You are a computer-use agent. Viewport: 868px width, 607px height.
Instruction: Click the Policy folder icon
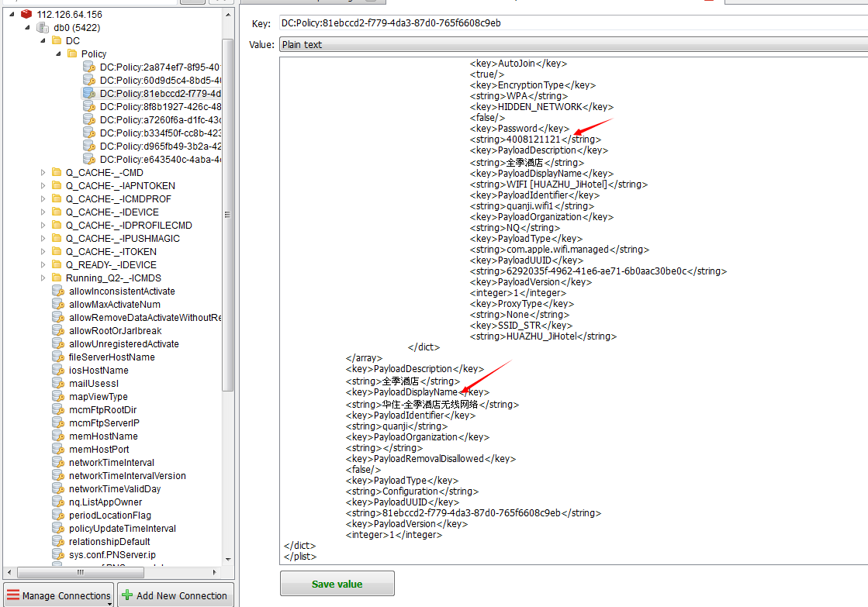(x=72, y=53)
